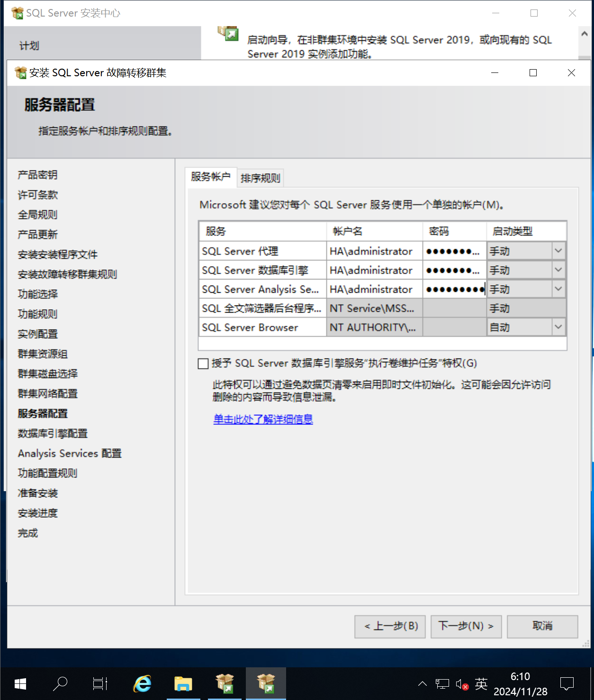594x700 pixels.
Task: Select 产品更新 step in sidebar
Action: coord(37,234)
